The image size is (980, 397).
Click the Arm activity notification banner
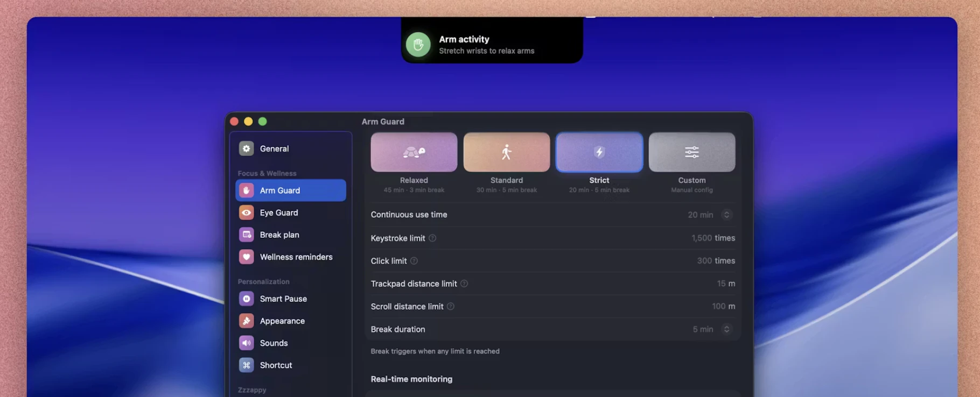pos(492,40)
